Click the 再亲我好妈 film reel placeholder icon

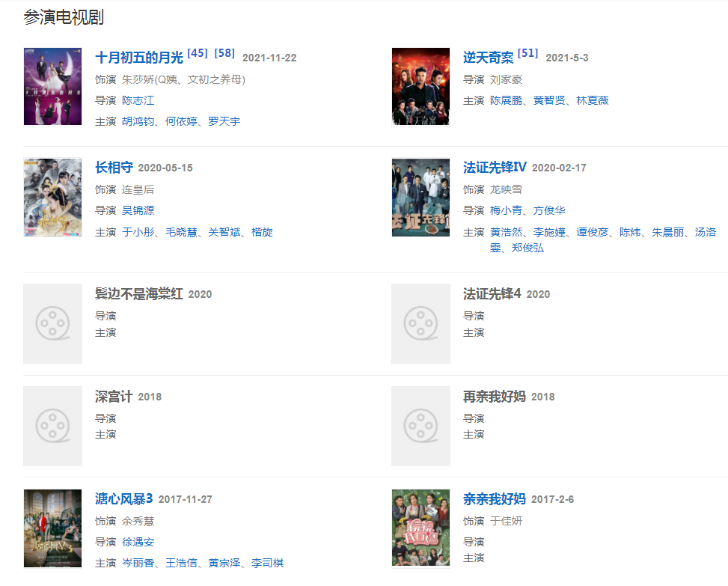pos(420,426)
